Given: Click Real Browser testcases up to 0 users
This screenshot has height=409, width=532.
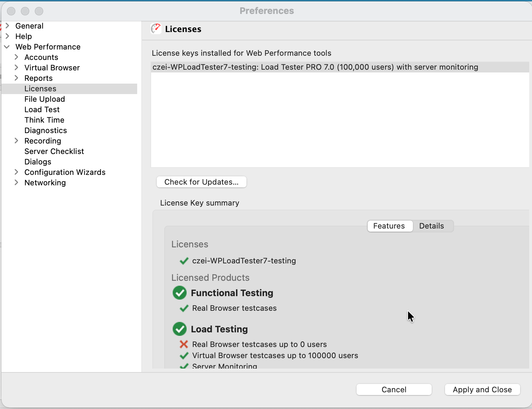Looking at the screenshot, I should [x=259, y=344].
